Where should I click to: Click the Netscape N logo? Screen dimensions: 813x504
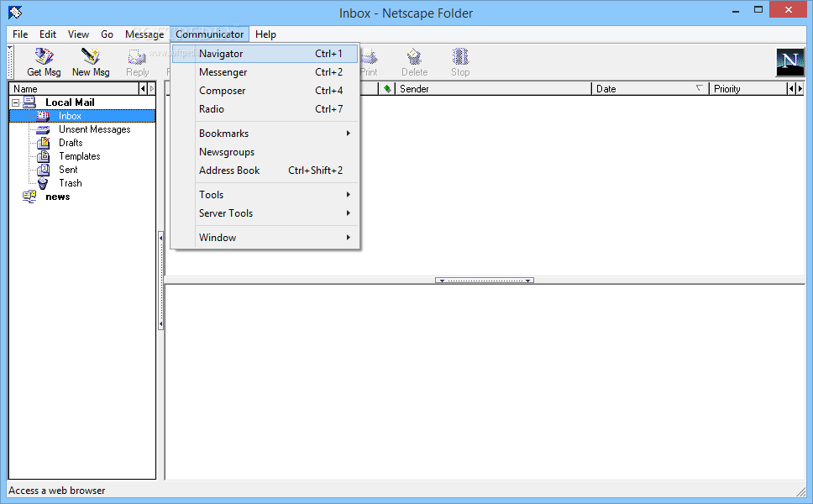789,60
